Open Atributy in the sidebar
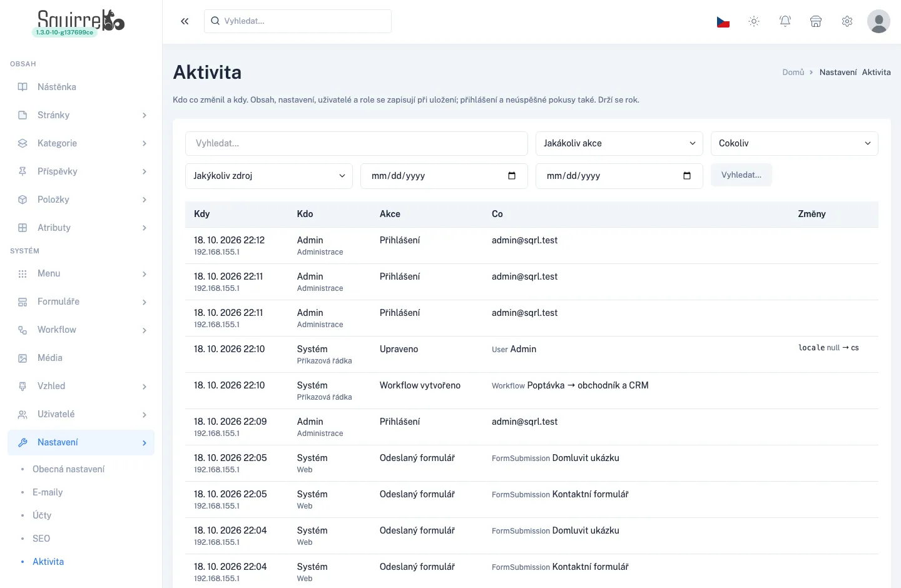The height and width of the screenshot is (588, 901). (81, 228)
